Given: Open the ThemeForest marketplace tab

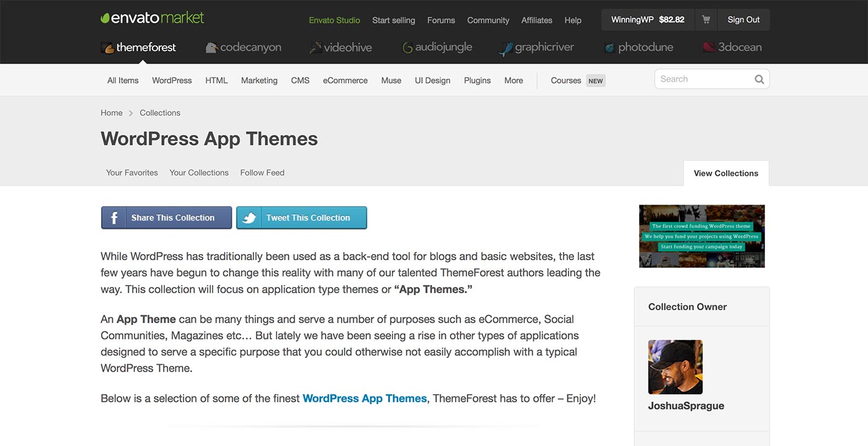Looking at the screenshot, I should pos(138,47).
